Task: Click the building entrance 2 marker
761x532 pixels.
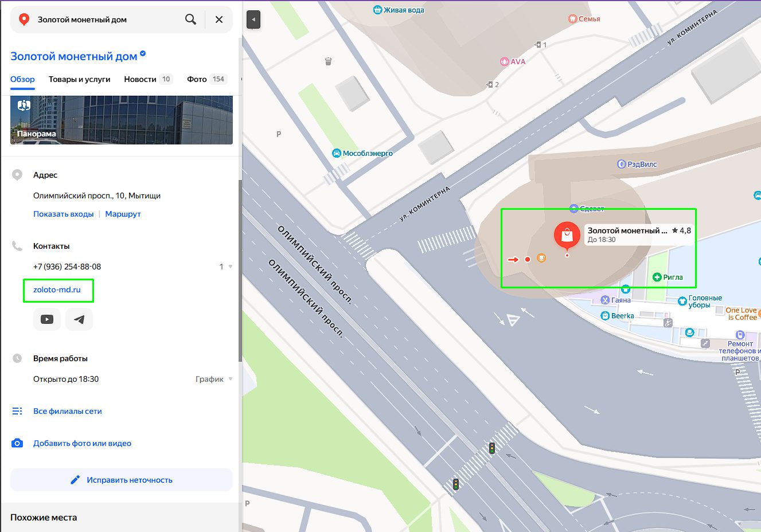Action: click(x=493, y=84)
